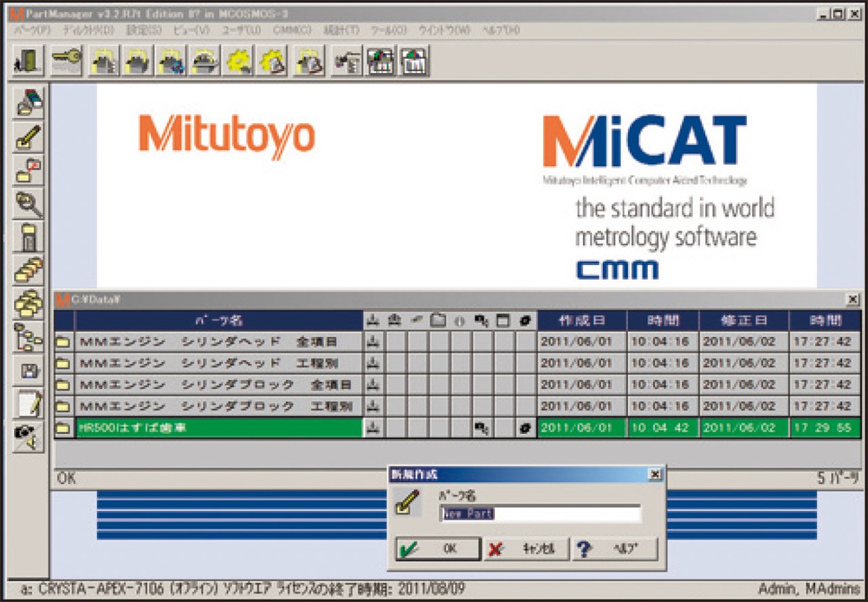
Task: Click folder icon of first MMエンジン row
Action: tap(64, 342)
